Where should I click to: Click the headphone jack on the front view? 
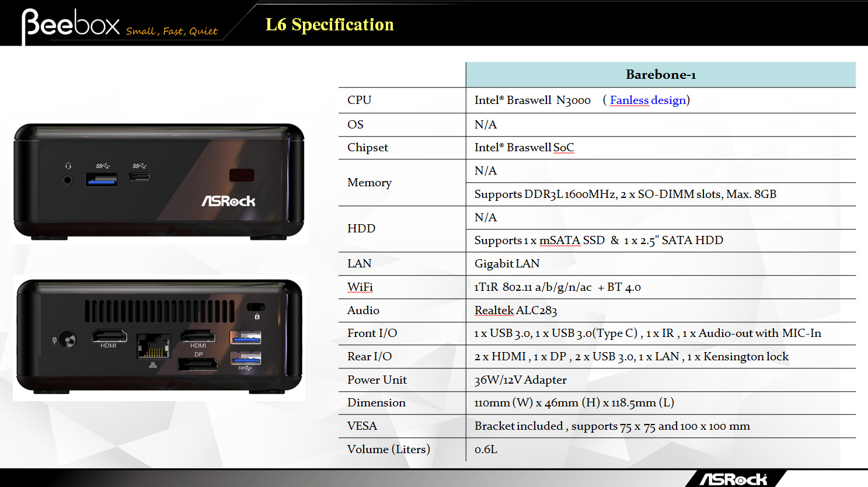coord(68,180)
